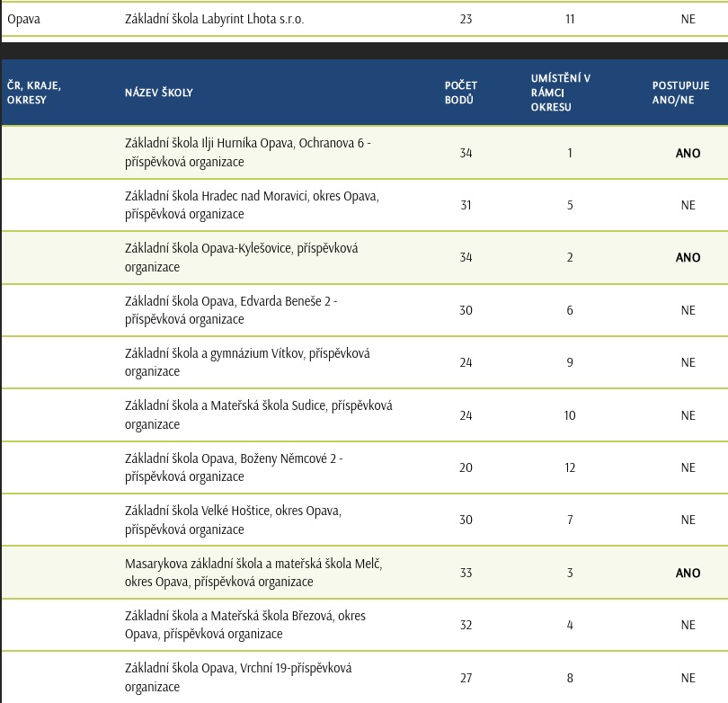Select Základní škola Velké Hoštice row
Image resolution: width=728 pixels, height=703 pixels.
(233, 520)
